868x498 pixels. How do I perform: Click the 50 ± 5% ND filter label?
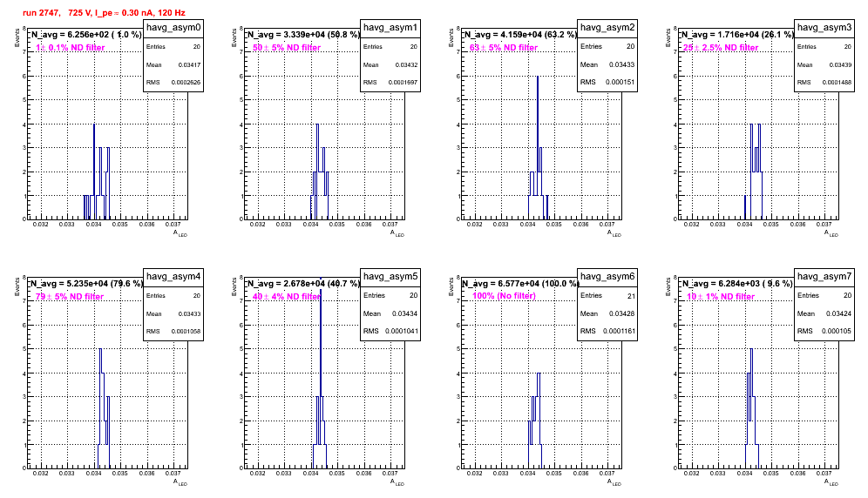pyautogui.click(x=287, y=48)
